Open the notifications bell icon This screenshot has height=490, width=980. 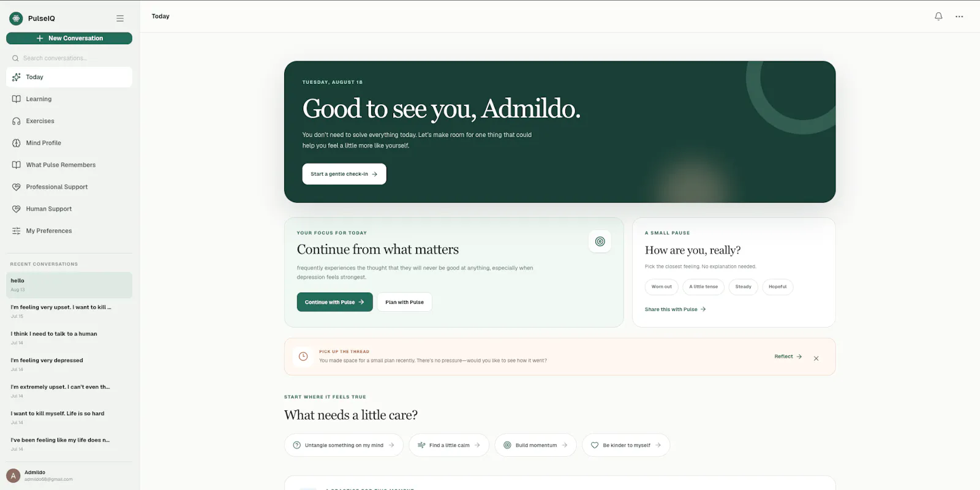point(938,17)
